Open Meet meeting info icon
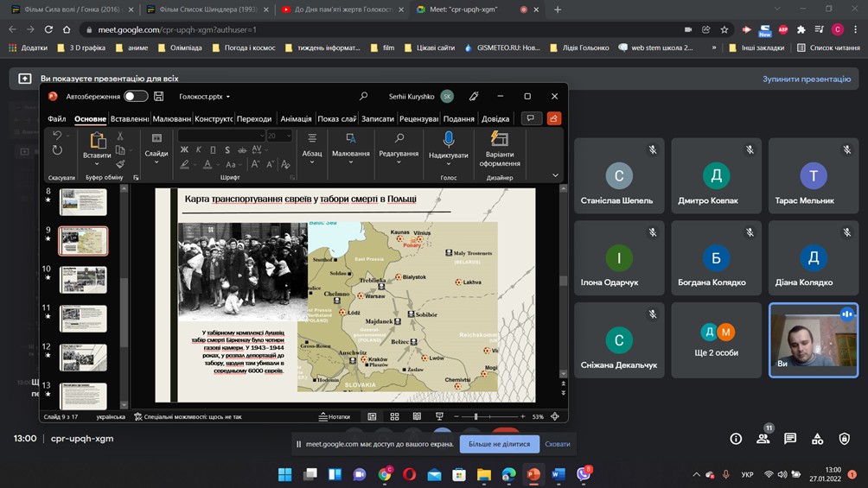868x488 pixels. 736,438
